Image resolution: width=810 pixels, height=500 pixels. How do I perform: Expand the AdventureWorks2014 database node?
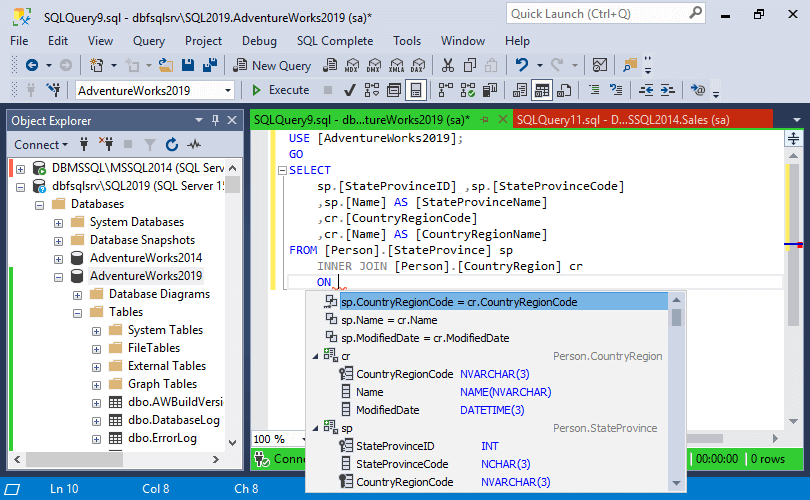click(58, 259)
